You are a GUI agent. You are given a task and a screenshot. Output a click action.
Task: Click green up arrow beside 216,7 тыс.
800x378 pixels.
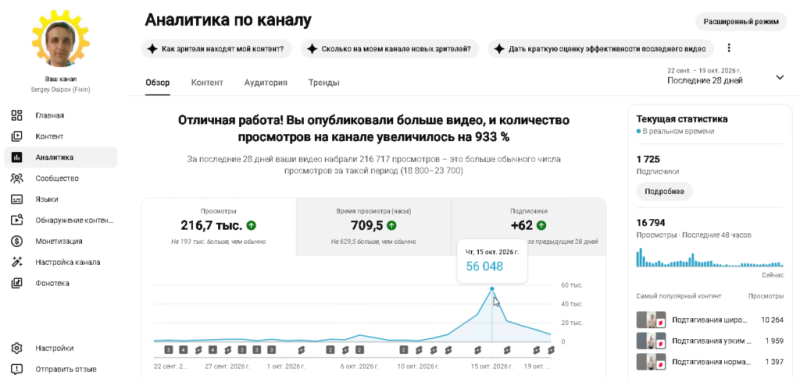251,225
